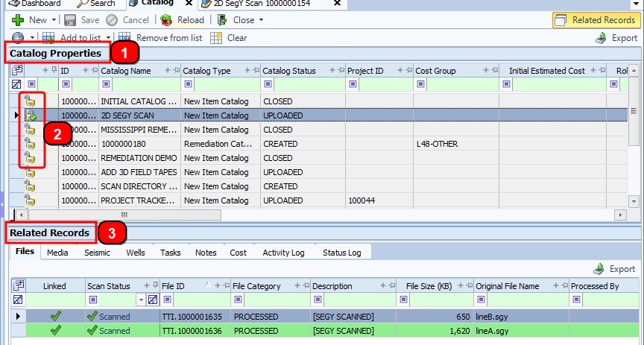Click the pin icon on File Category column

[306, 285]
